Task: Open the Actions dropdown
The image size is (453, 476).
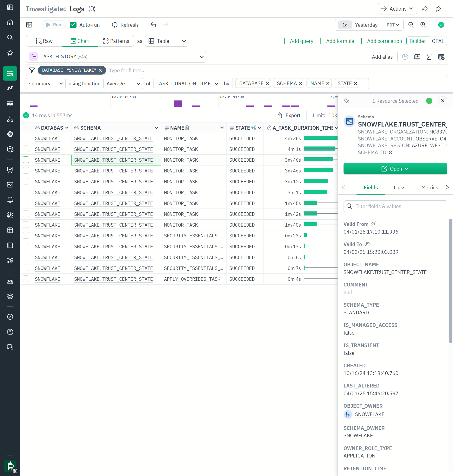Action: 397,9
